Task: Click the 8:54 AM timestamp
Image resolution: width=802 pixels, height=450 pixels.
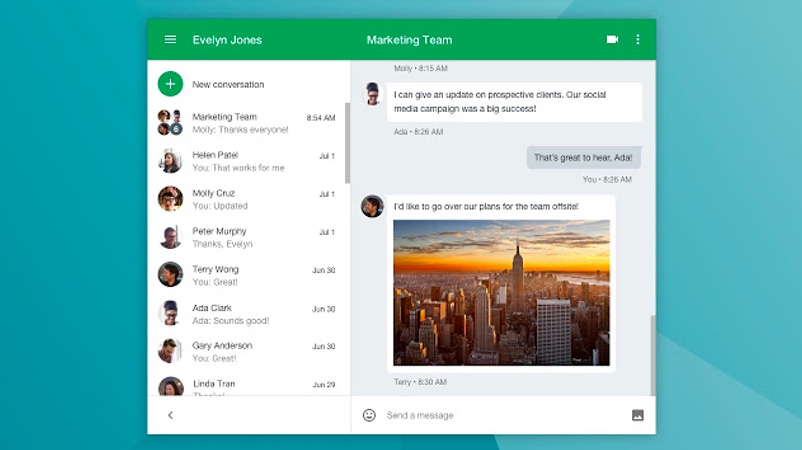Action: pyautogui.click(x=321, y=118)
